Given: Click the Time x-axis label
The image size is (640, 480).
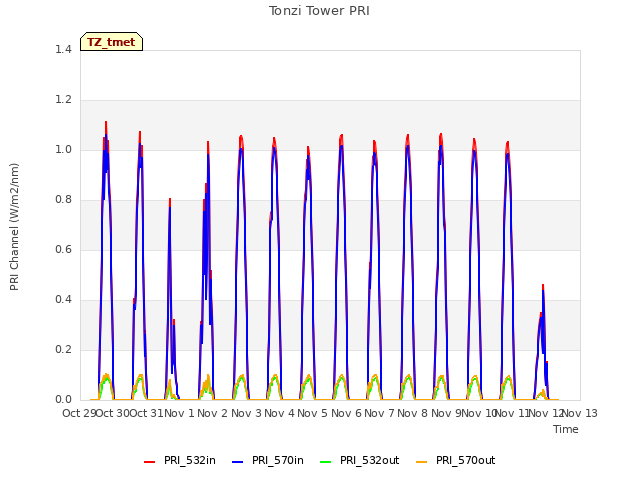Looking at the screenshot, I should click(x=566, y=429).
